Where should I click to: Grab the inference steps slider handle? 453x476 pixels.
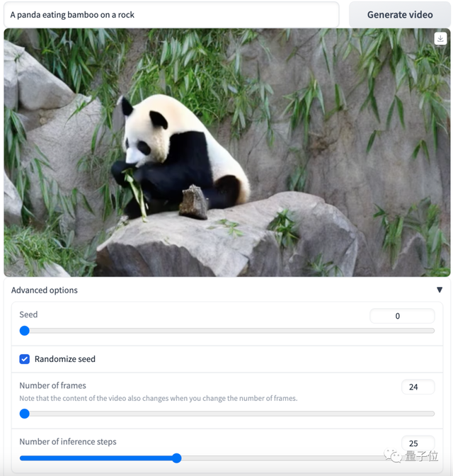[x=176, y=458]
